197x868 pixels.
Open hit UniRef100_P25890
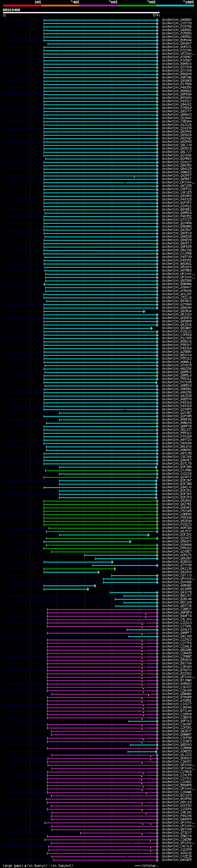tap(176, 33)
